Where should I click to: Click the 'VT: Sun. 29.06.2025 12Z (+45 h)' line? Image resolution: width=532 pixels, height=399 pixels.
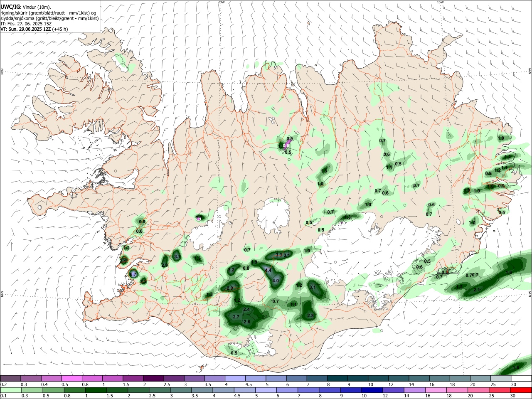click(34, 29)
